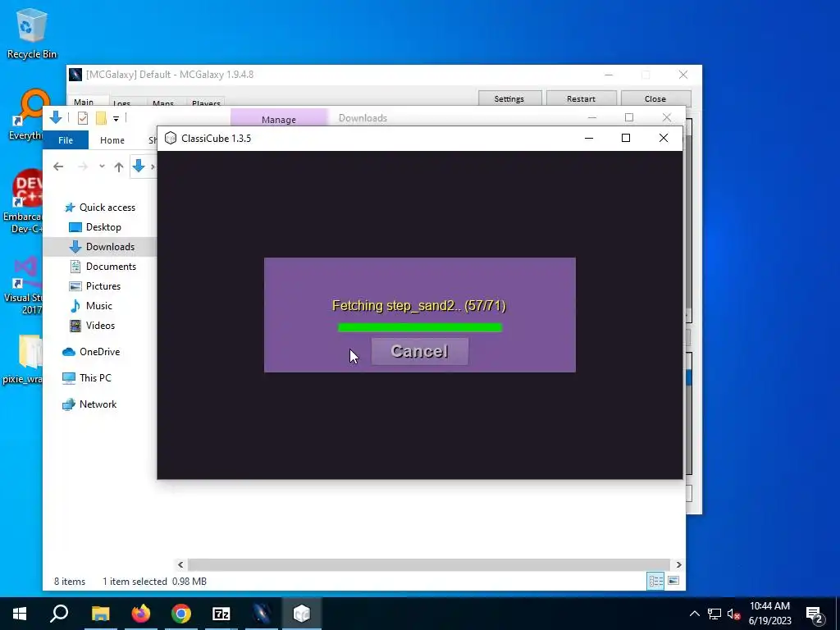Click the network icon in system tray

point(714,614)
